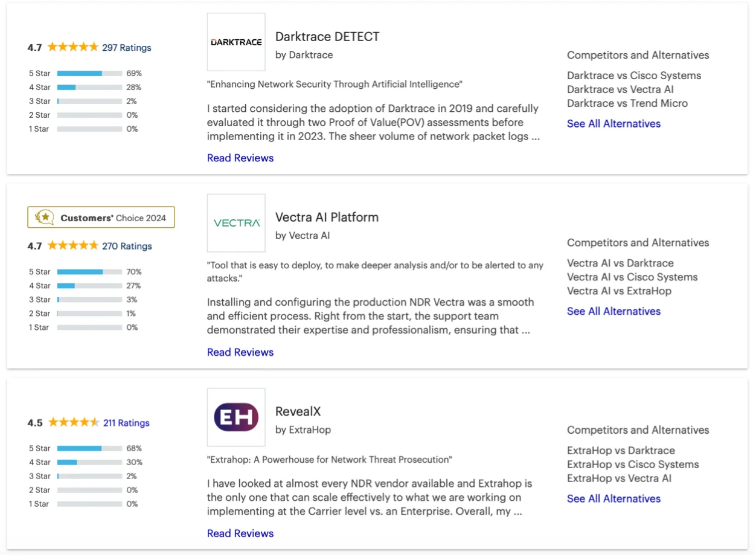Open ExtraHop vs Vectra AI comparison

[x=619, y=478]
